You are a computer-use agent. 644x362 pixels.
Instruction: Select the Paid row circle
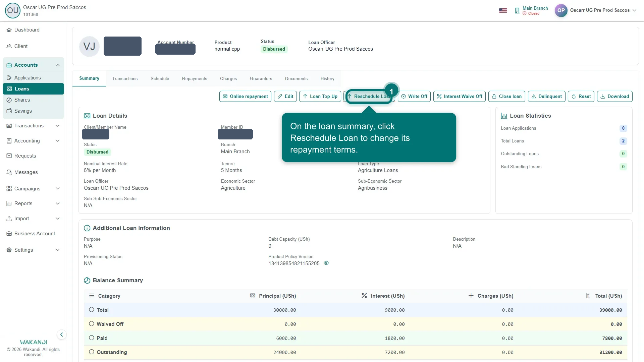(91, 338)
